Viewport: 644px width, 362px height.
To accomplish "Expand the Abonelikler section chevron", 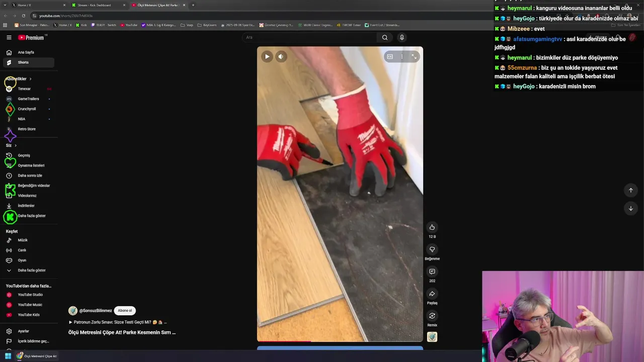I will [30, 79].
